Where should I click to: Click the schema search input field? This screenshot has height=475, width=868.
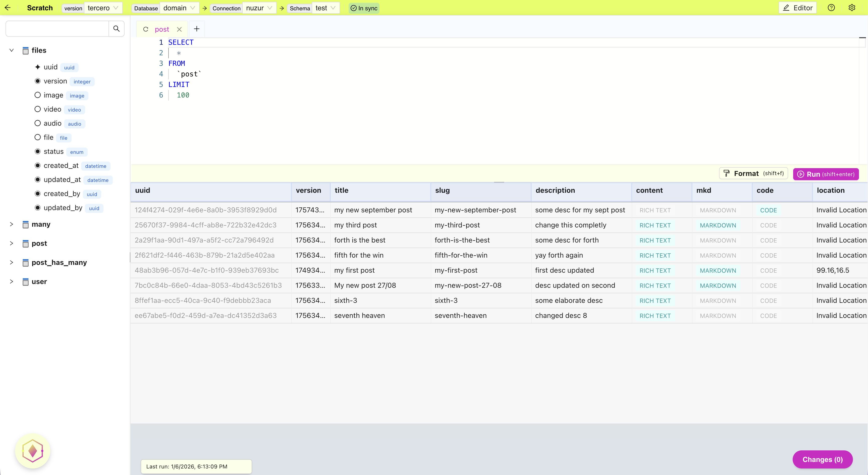coord(57,29)
